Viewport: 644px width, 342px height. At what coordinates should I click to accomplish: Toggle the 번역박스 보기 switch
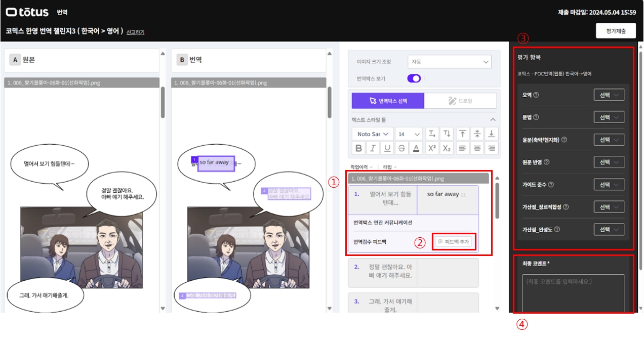click(414, 78)
